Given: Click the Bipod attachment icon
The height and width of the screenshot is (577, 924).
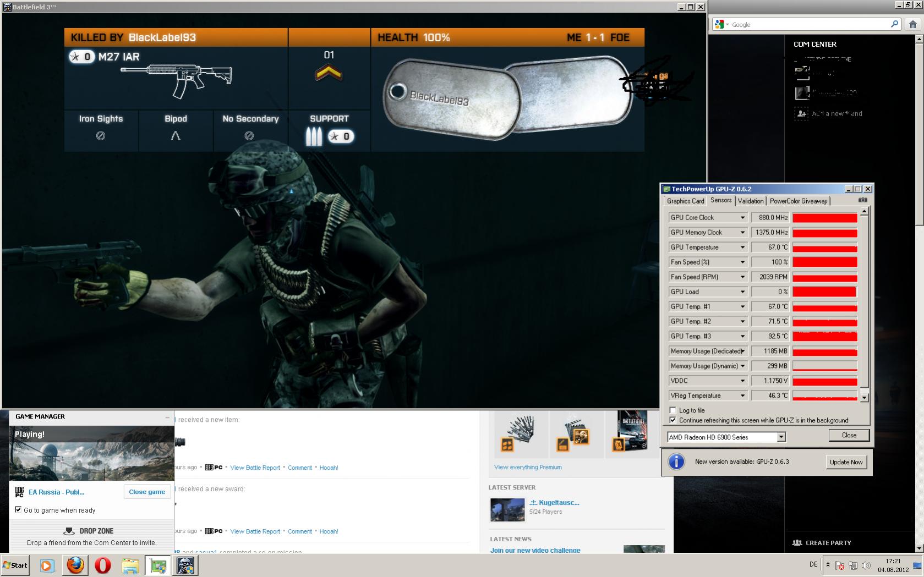Looking at the screenshot, I should (176, 136).
